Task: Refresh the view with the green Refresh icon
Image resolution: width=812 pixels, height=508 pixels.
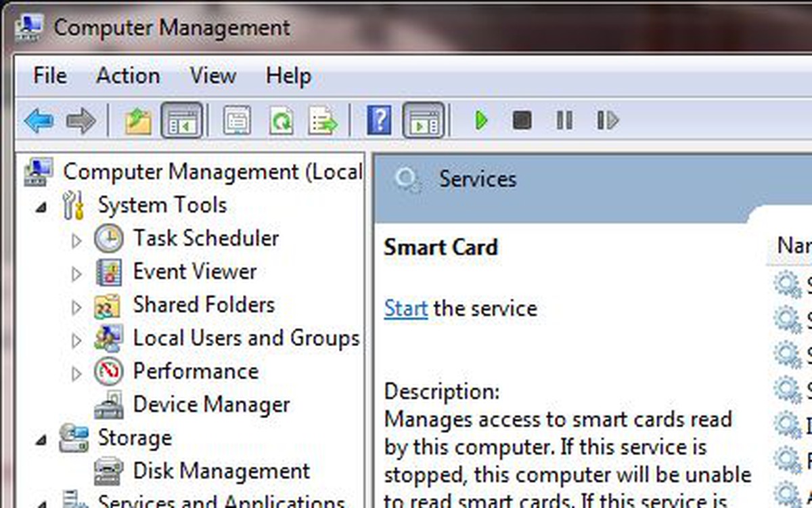Action: tap(280, 121)
